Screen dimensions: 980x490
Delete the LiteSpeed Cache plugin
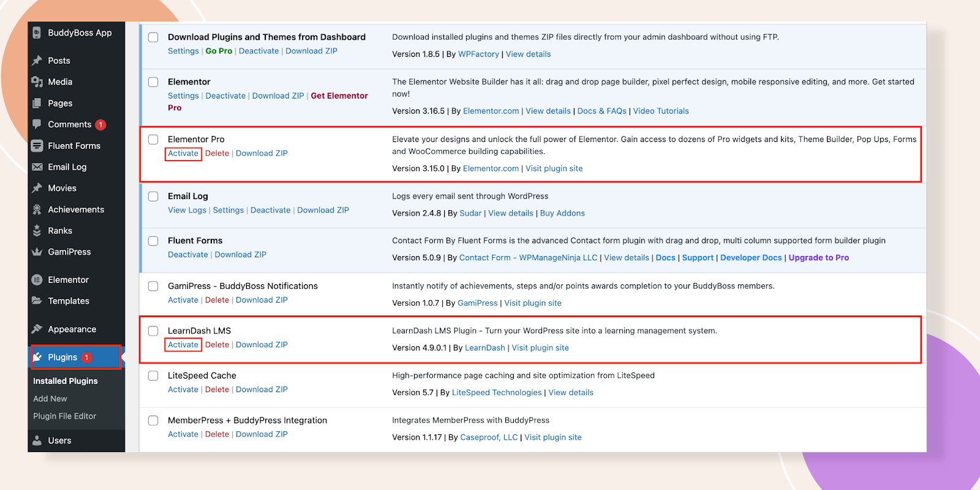[x=217, y=390]
